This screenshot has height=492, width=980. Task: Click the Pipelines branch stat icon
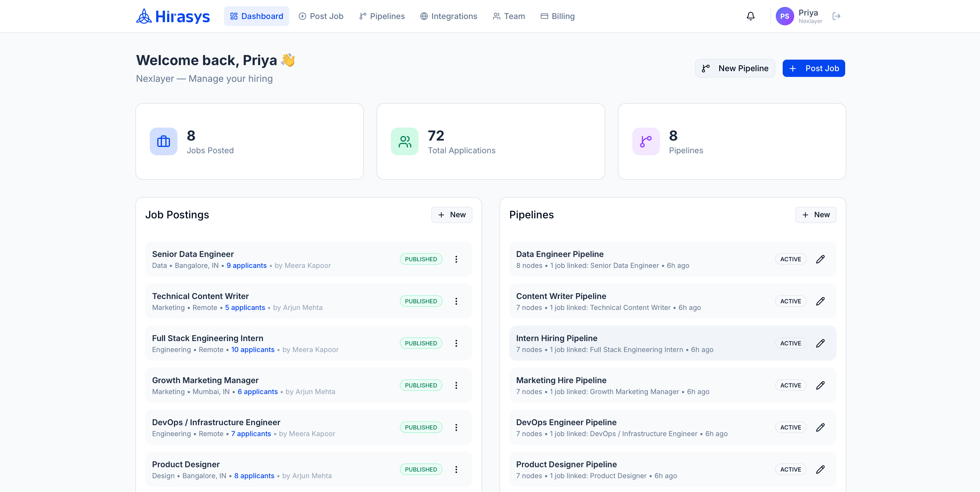click(x=646, y=141)
